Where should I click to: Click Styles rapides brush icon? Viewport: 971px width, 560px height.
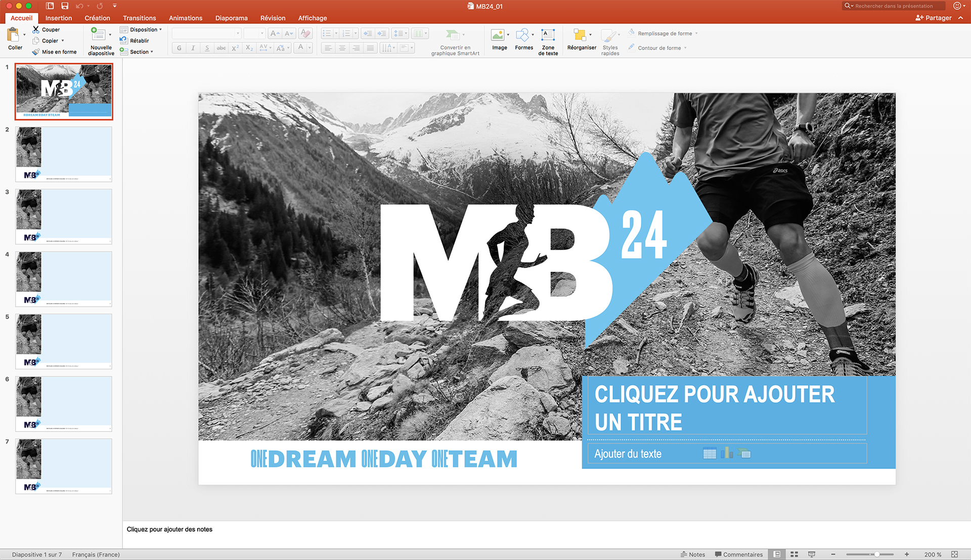pyautogui.click(x=608, y=36)
